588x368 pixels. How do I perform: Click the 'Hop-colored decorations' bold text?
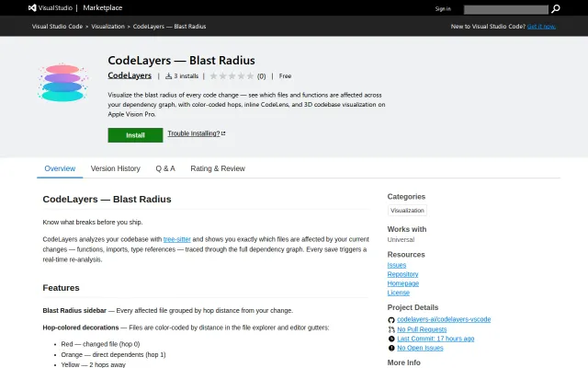(x=81, y=328)
